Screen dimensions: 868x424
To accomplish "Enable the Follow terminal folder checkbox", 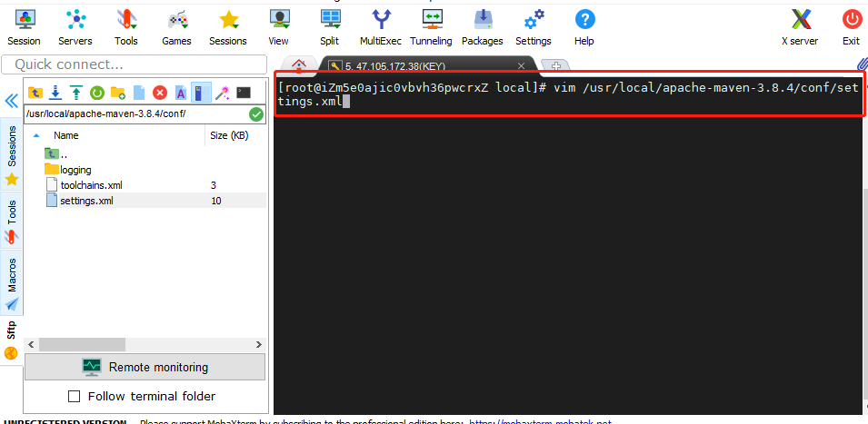I will 74,397.
